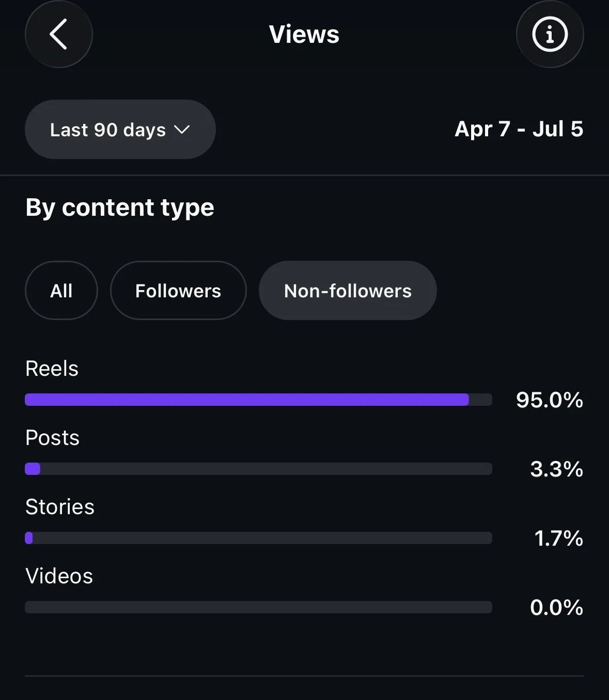Tap the Reels purple progress bar
609x700 pixels.
(x=258, y=400)
